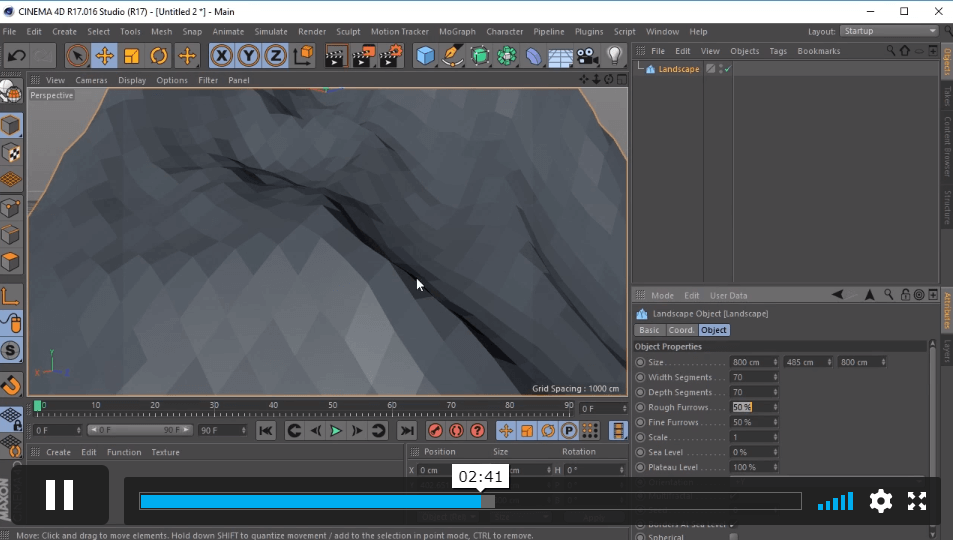Toggle Y axis lock
The image size is (953, 541).
[249, 56]
